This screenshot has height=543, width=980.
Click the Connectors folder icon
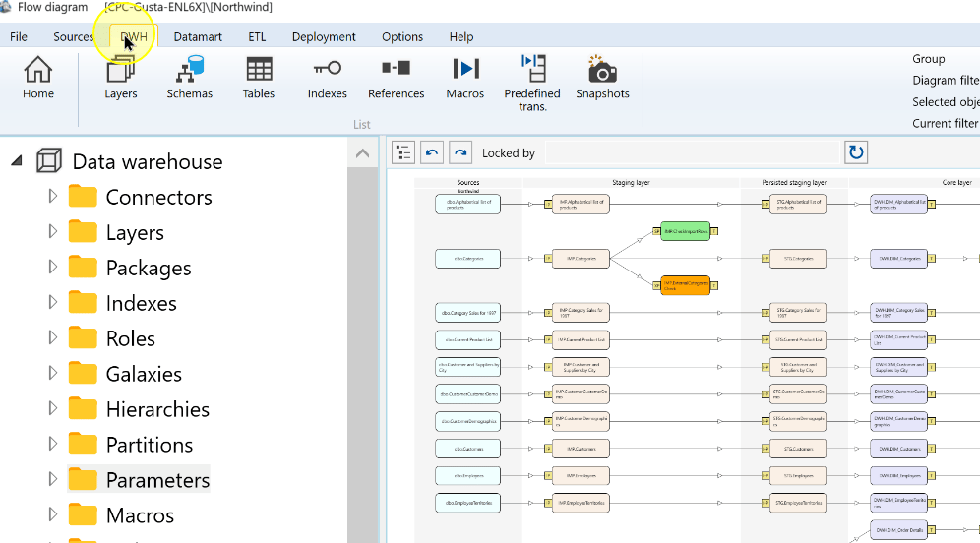(x=83, y=196)
